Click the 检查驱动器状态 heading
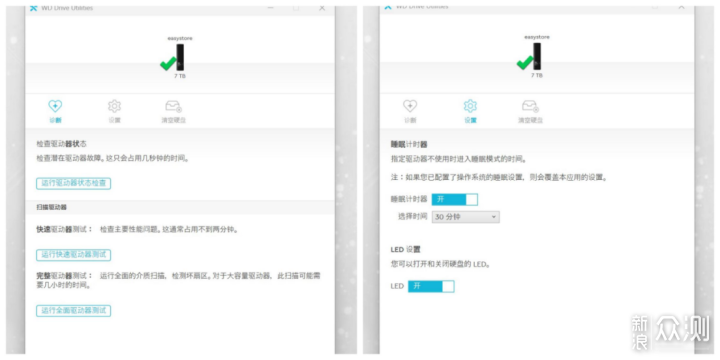Screen dimensions: 720x360 (x=62, y=144)
